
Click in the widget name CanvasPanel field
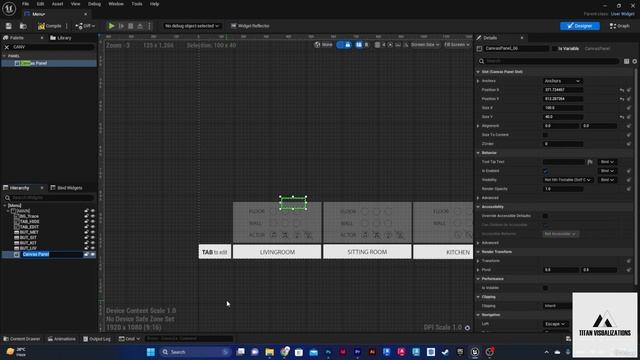[x=516, y=49]
